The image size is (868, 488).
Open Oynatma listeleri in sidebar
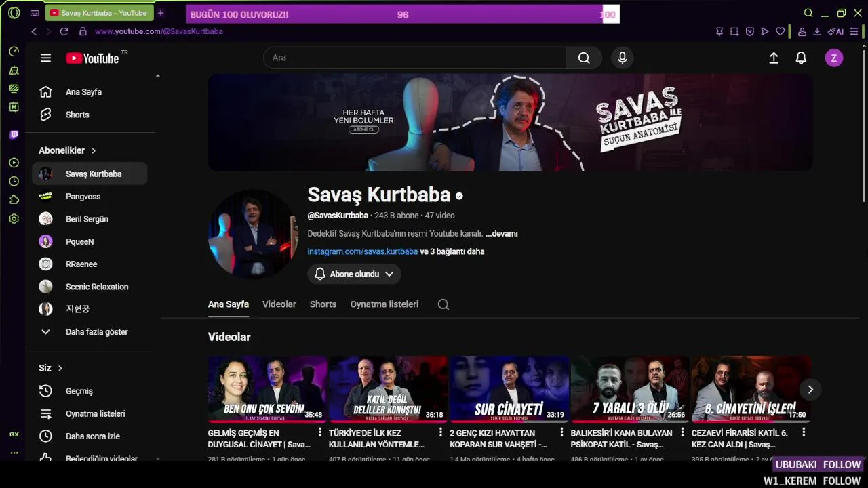click(90, 413)
